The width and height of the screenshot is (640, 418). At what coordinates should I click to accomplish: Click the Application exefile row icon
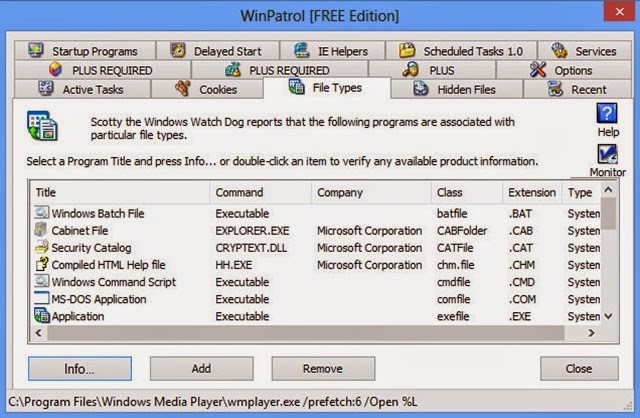[x=42, y=316]
